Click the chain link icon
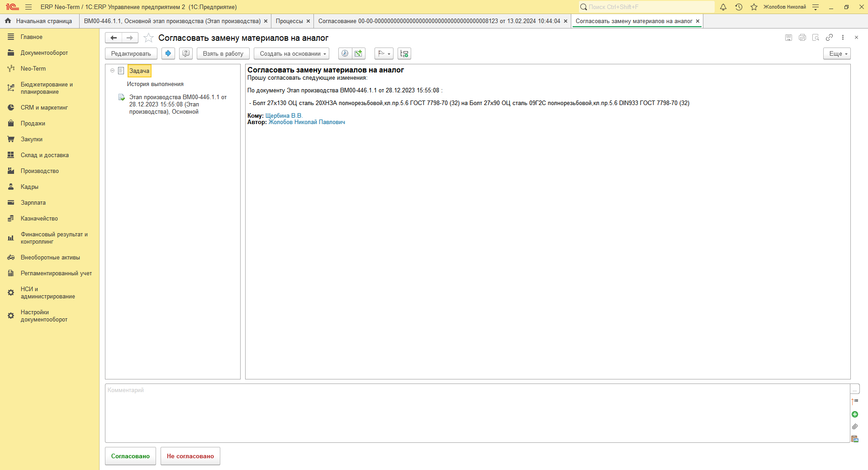The image size is (868, 470). point(829,38)
